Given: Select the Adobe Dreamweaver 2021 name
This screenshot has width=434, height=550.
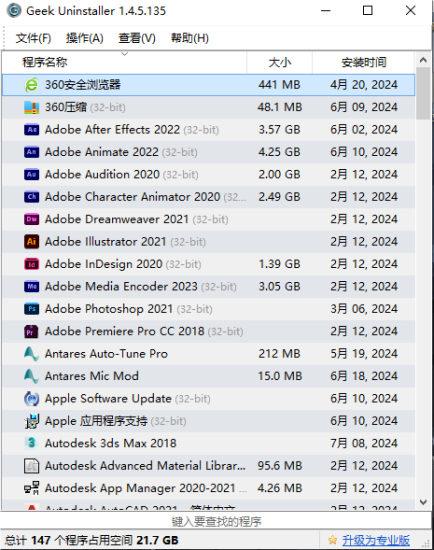Looking at the screenshot, I should (117, 219).
